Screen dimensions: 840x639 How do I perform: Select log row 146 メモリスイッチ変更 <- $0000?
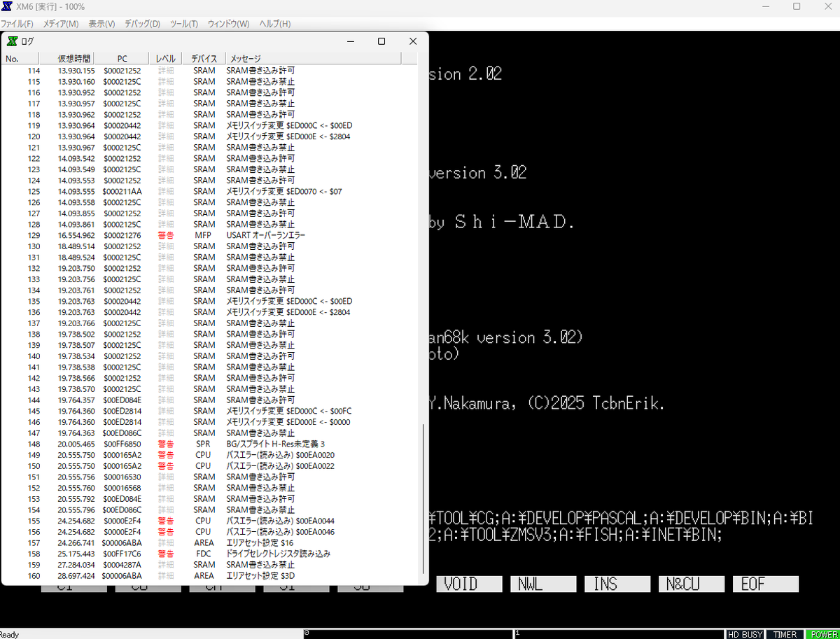point(210,422)
